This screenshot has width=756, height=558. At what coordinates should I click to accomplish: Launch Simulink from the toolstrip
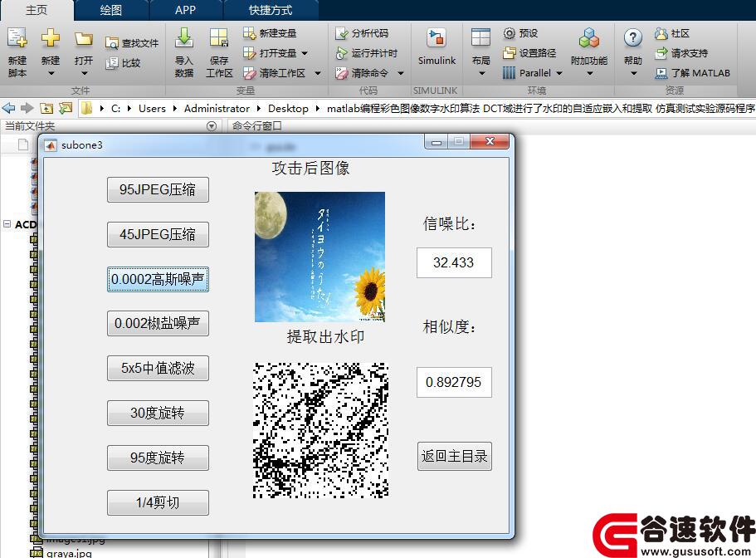click(x=437, y=46)
